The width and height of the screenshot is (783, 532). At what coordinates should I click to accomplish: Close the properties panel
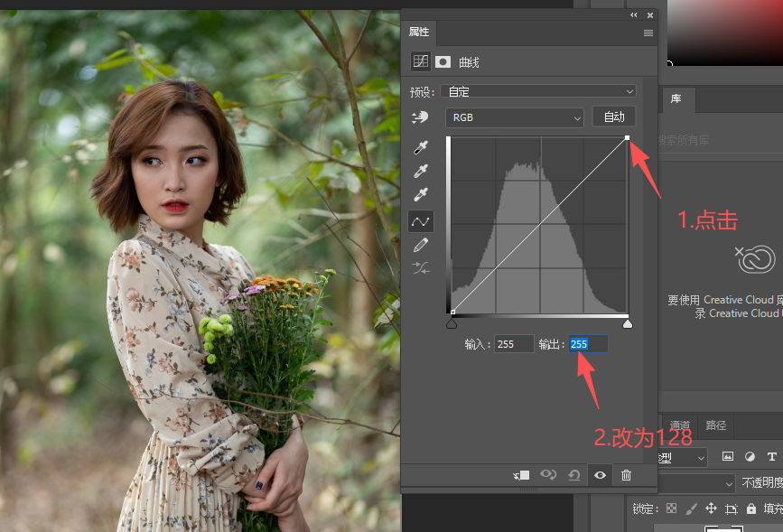[x=650, y=15]
